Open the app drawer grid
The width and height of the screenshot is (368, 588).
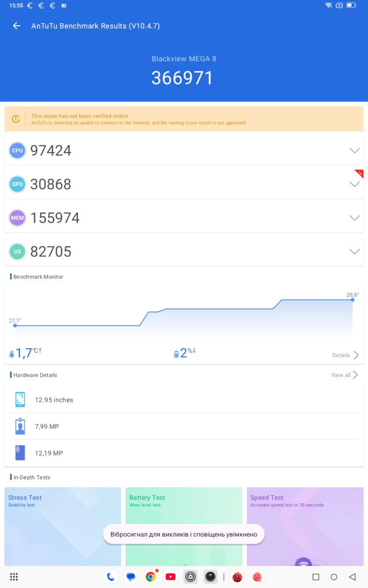tap(14, 577)
